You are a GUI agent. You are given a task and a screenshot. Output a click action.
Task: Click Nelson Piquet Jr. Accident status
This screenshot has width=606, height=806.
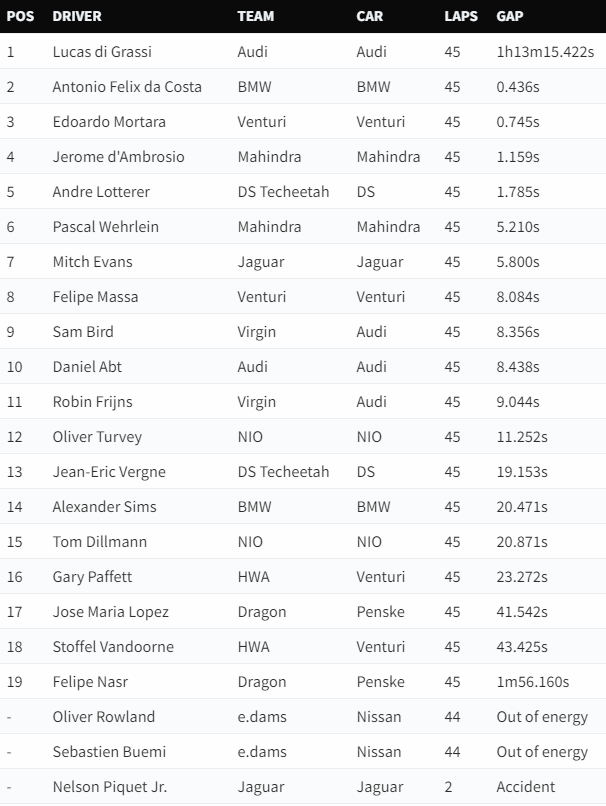coord(525,786)
